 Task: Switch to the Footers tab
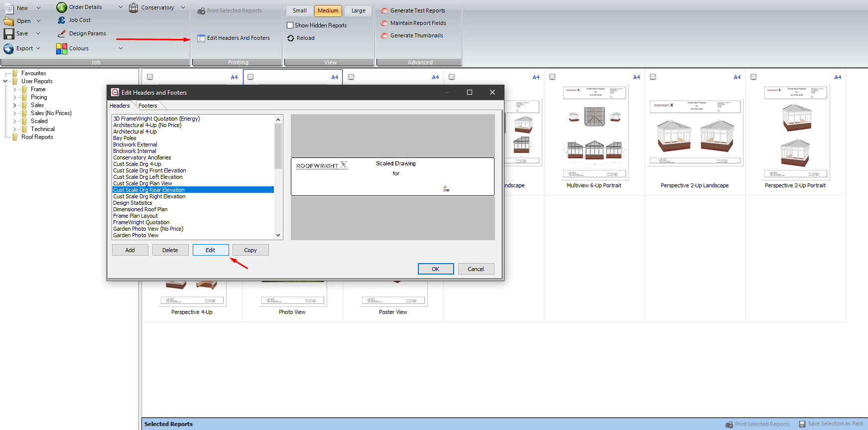[148, 106]
